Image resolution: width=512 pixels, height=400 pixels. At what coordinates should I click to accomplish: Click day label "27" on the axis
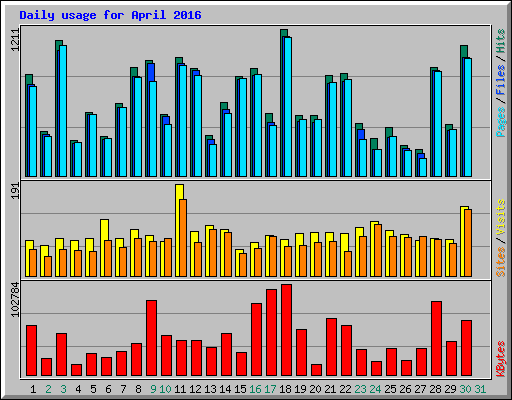click(420, 389)
